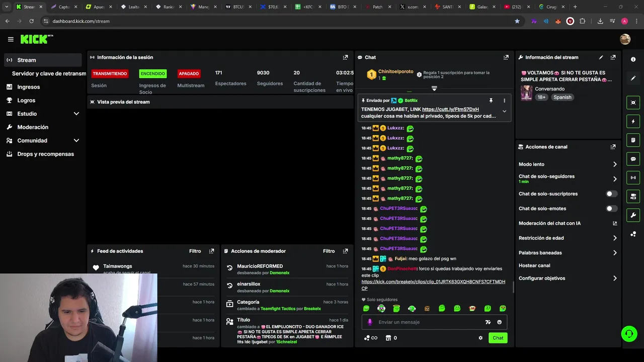The image size is (644, 362).
Task: Open the green support headset button
Action: tap(628, 333)
